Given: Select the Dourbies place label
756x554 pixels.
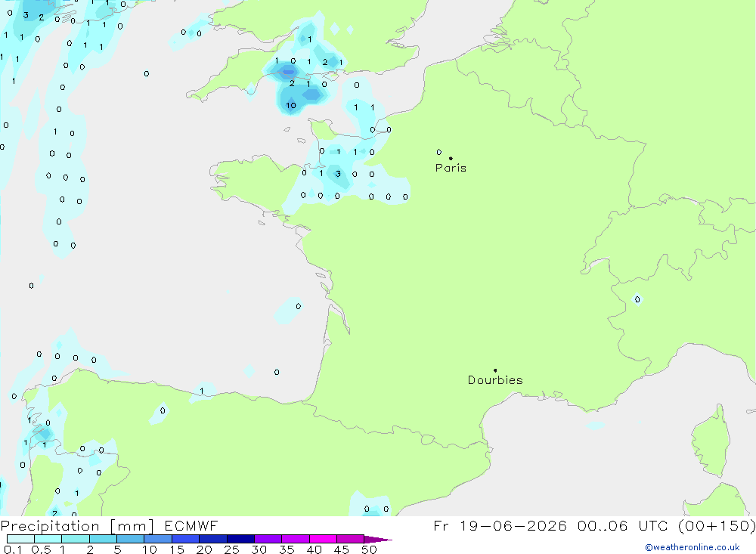Looking at the screenshot, I should 495,380.
